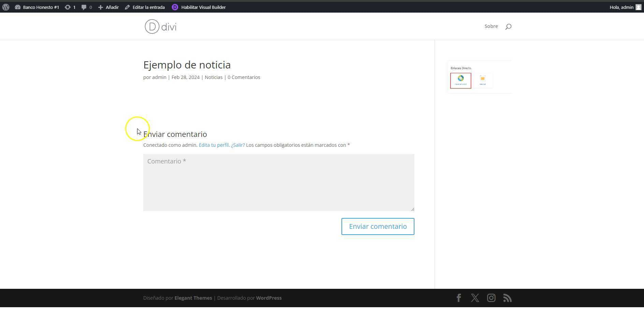This screenshot has width=644, height=314.
Task: Click the updates icon in admin bar
Action: point(70,7)
